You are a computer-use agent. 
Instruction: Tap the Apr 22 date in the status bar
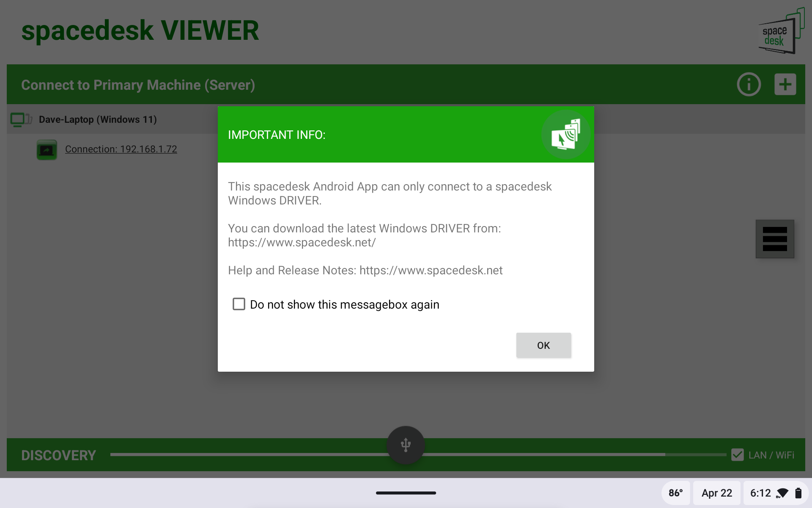(716, 493)
